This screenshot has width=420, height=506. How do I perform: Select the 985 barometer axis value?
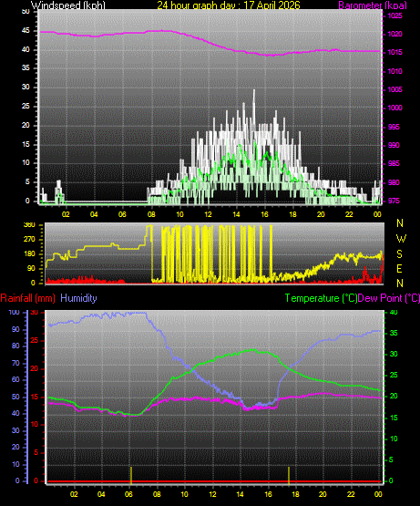click(394, 163)
